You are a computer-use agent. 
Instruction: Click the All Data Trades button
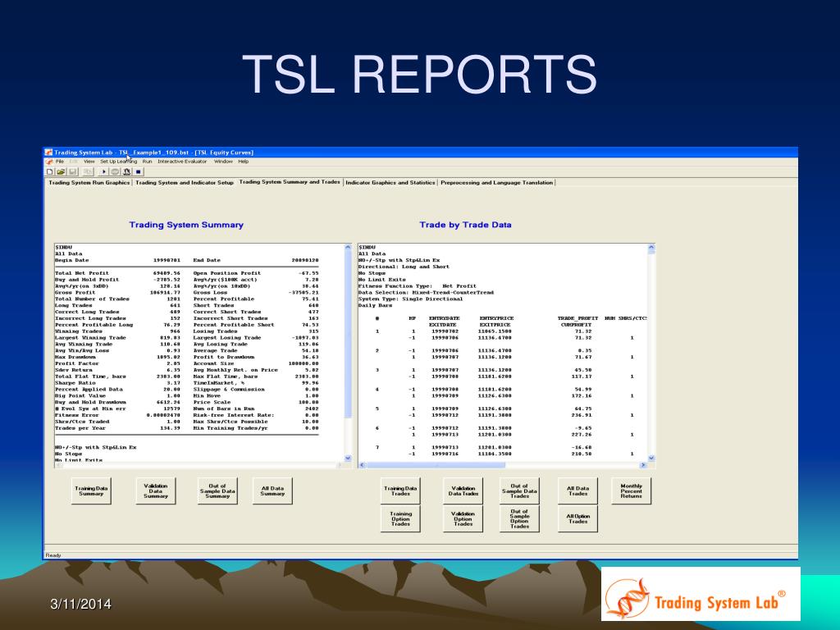pyautogui.click(x=577, y=491)
